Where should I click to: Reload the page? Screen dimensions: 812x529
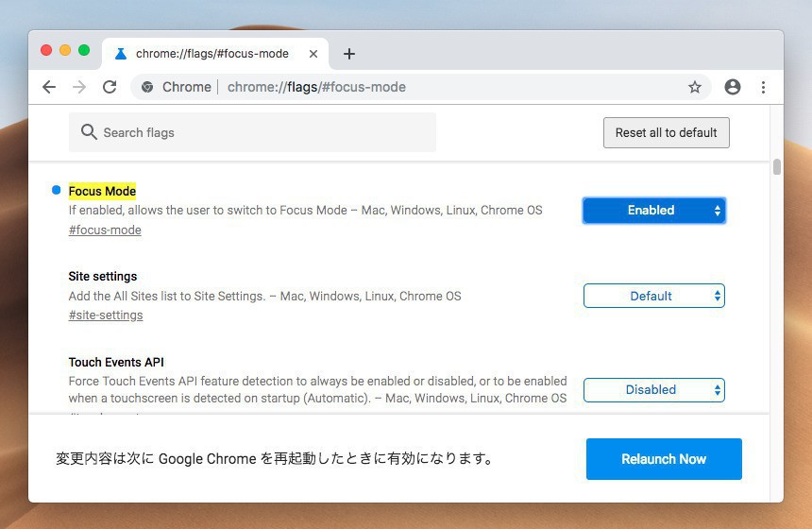[x=110, y=87]
